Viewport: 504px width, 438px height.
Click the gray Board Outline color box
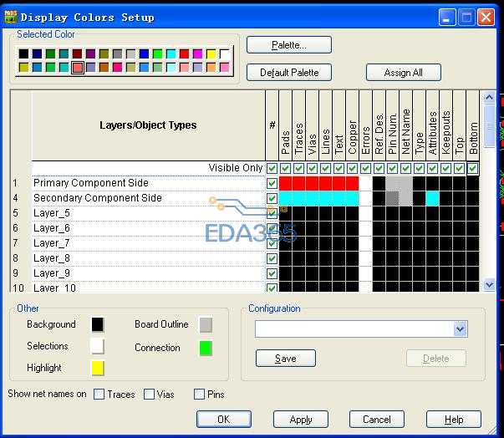point(206,324)
